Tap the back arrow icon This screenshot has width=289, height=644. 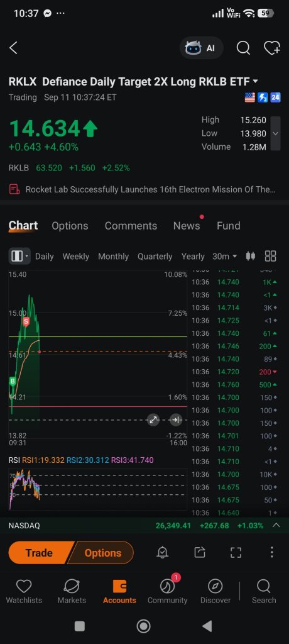click(14, 48)
